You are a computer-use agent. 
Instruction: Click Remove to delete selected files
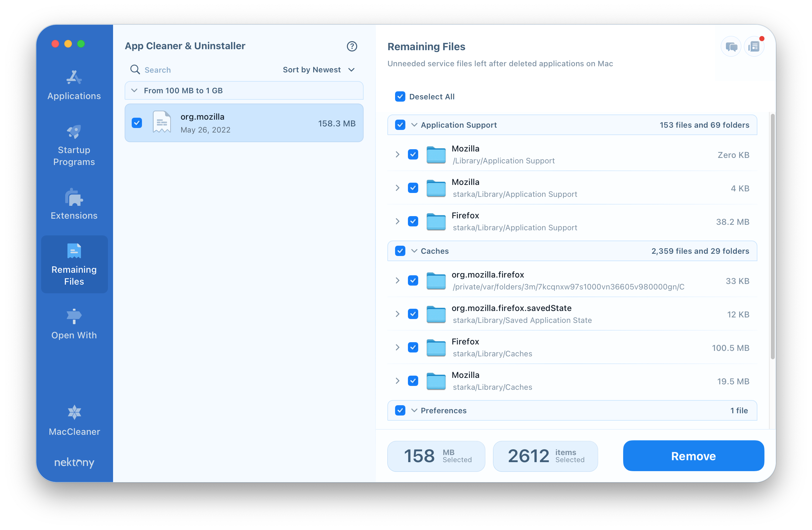click(693, 456)
